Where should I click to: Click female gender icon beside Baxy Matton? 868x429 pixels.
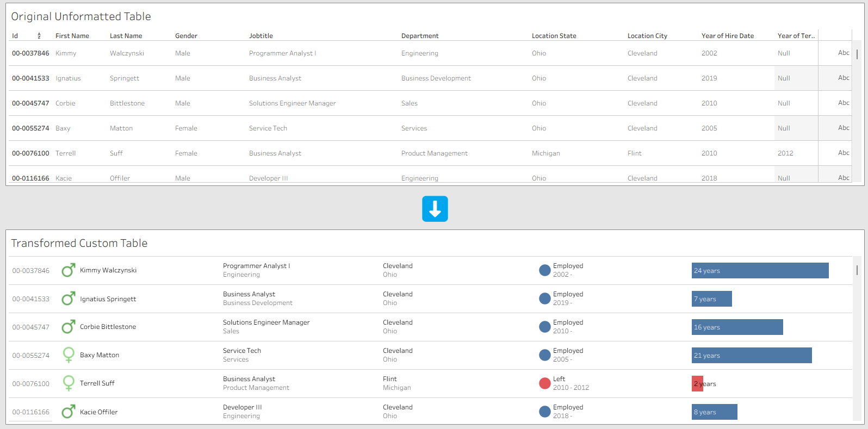pos(69,355)
